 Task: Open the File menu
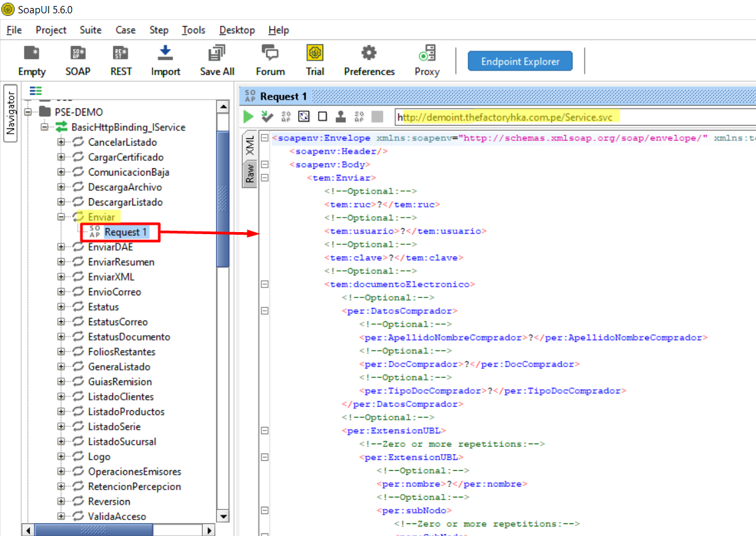tap(14, 30)
